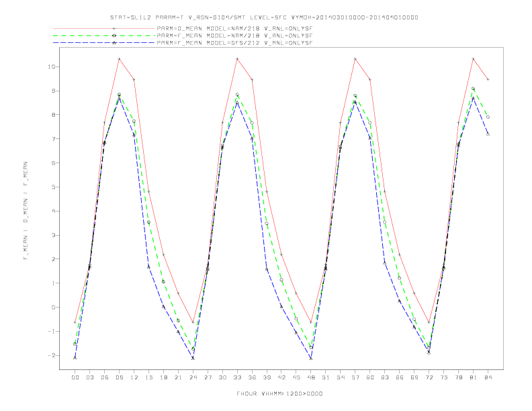Click the red solid legend line sample
The width and height of the screenshot is (532, 411).
(x=104, y=28)
